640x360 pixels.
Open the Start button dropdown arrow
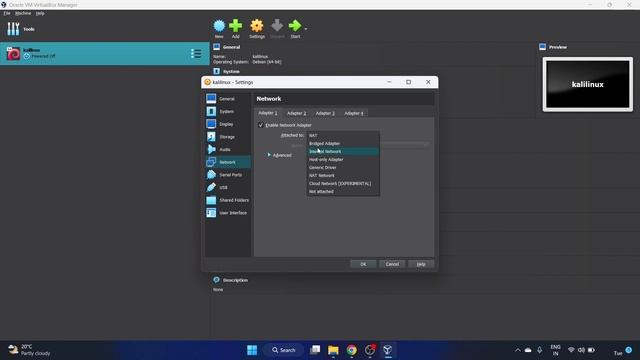point(306,29)
